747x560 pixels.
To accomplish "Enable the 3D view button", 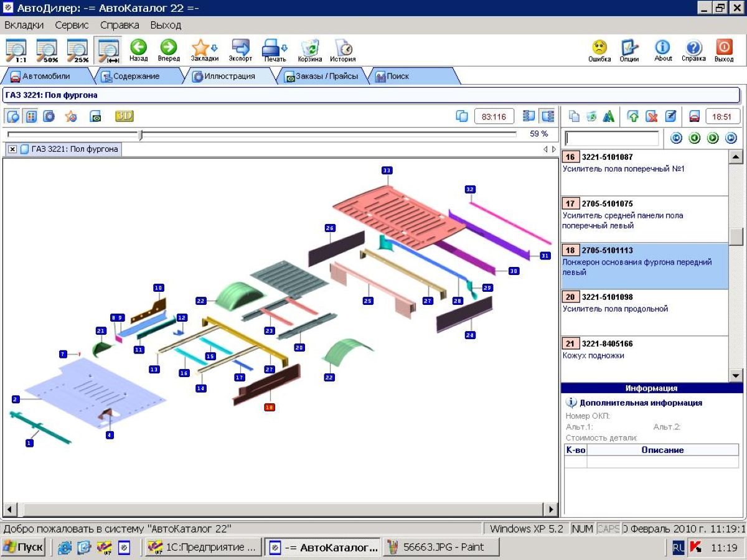I will (124, 116).
